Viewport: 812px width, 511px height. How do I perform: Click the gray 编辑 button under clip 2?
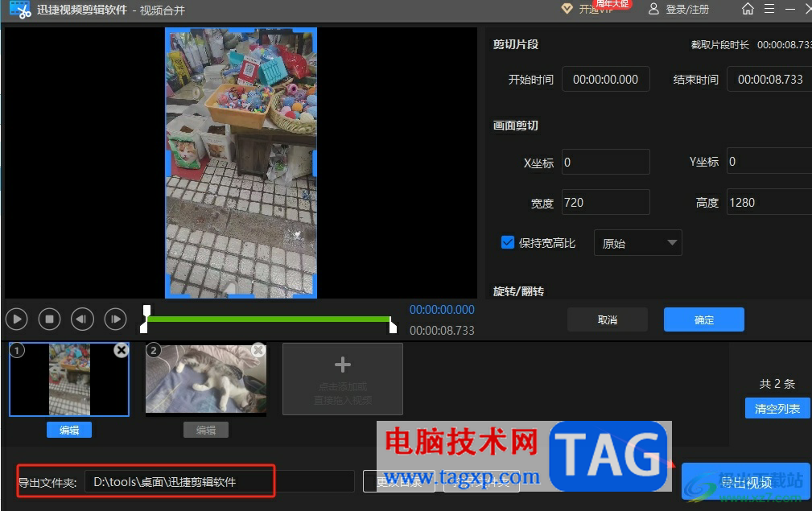tap(205, 430)
